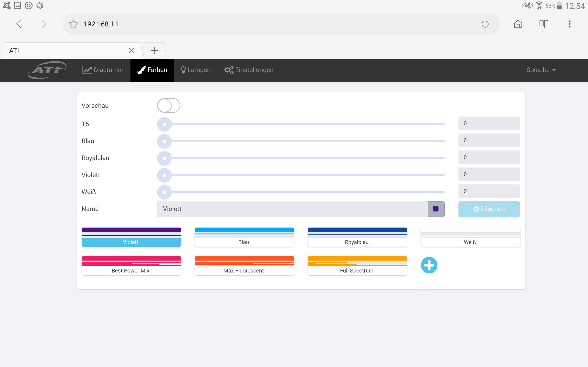Click the Royalblau slider handle
The width and height of the screenshot is (588, 367).
164,158
